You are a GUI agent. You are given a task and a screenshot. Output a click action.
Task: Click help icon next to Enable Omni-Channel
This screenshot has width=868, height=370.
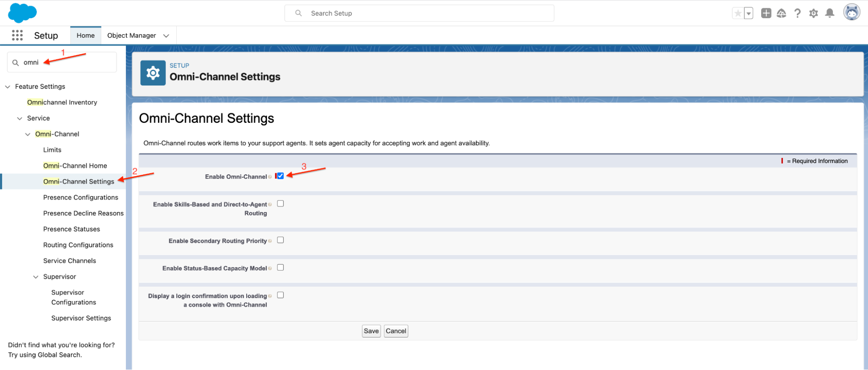[x=270, y=177]
